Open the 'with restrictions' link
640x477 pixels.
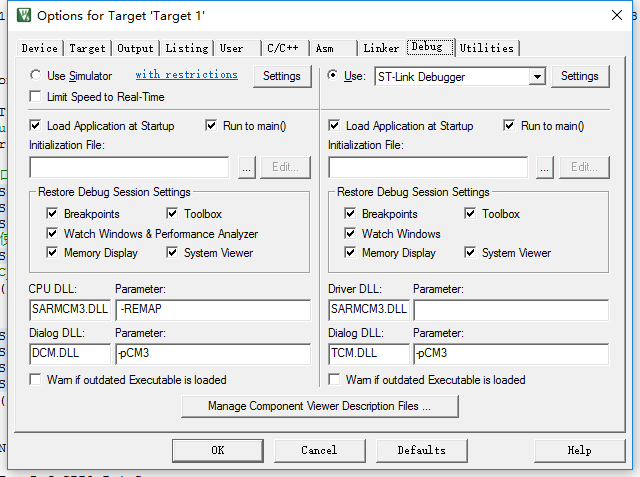click(x=186, y=75)
